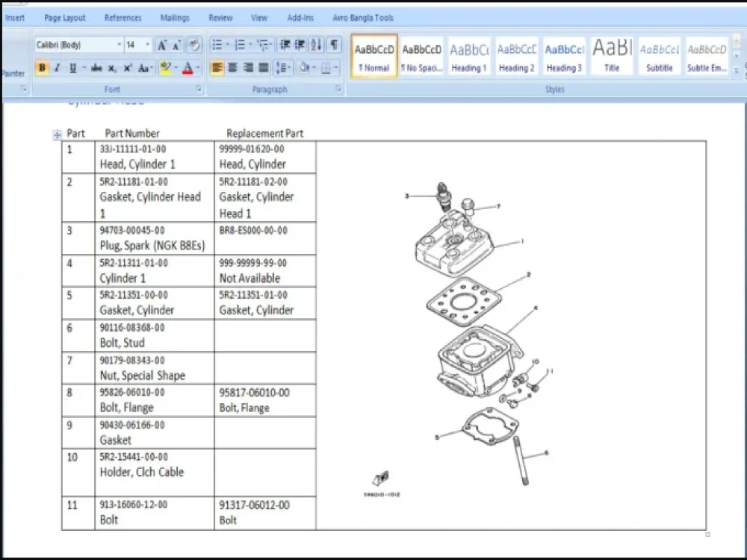Toggle Underline formatting
747x560 pixels.
(73, 68)
